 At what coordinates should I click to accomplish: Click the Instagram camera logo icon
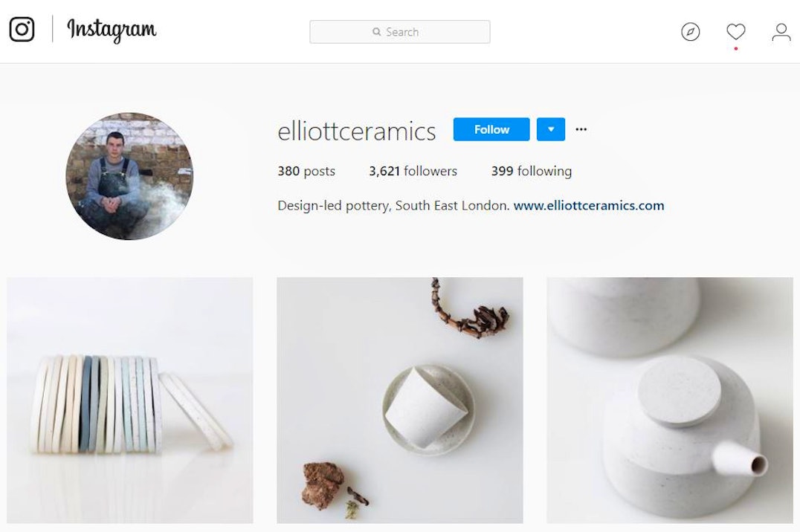(22, 29)
